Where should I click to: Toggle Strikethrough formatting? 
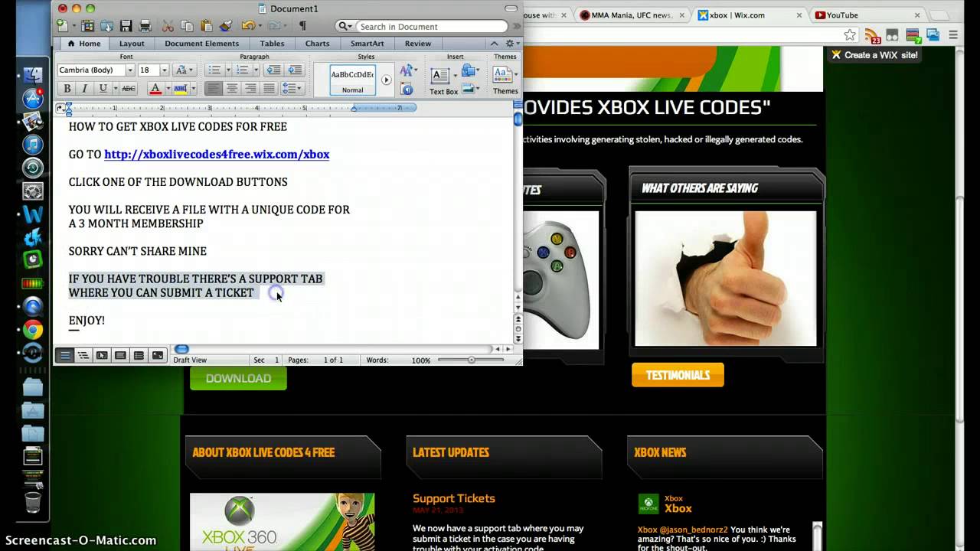(129, 89)
